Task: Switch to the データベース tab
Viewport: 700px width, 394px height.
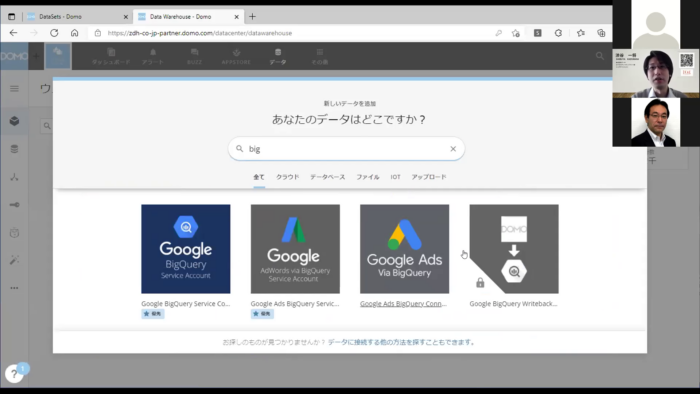Action: point(328,177)
